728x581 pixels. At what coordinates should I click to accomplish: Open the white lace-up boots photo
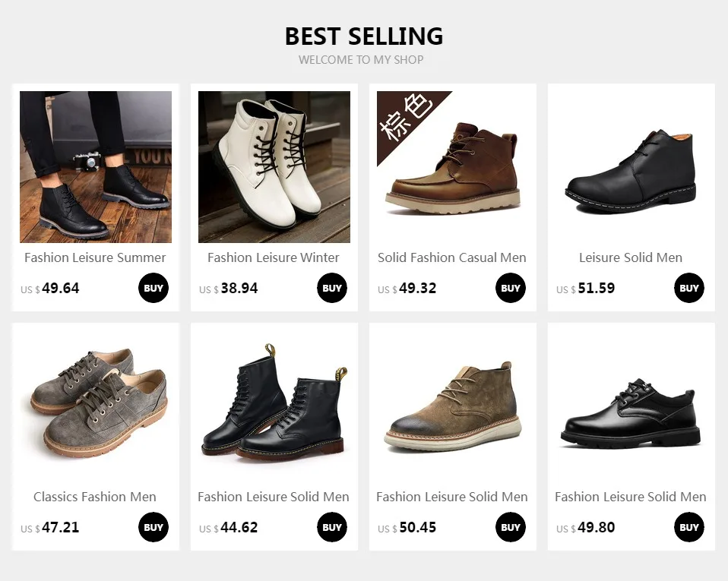click(274, 166)
